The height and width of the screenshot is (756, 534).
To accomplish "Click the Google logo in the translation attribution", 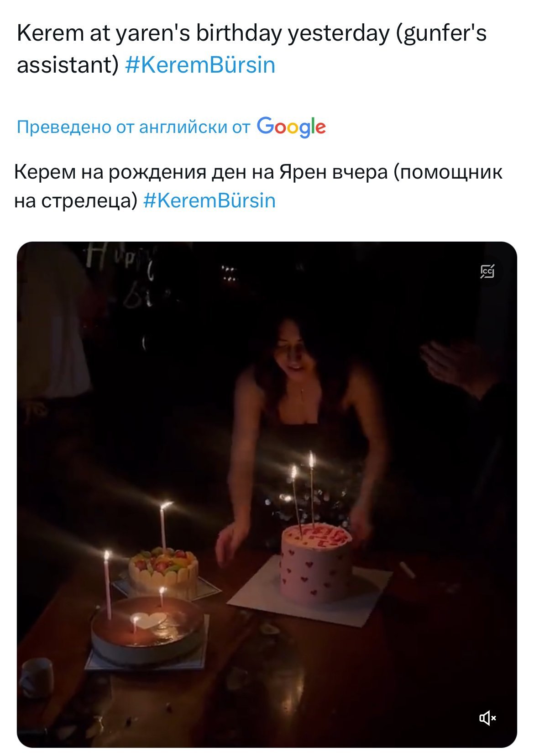I will [x=292, y=127].
